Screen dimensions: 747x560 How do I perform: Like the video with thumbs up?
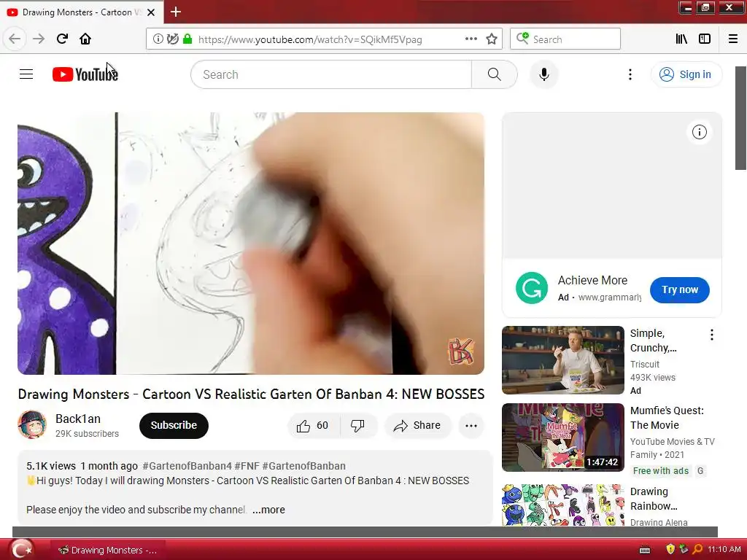click(x=313, y=425)
